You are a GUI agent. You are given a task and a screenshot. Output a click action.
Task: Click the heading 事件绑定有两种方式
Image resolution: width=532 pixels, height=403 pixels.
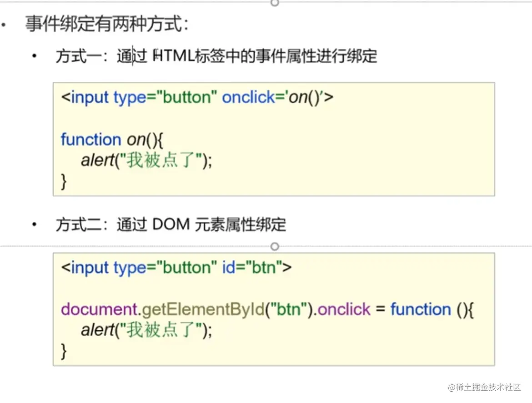pos(107,24)
